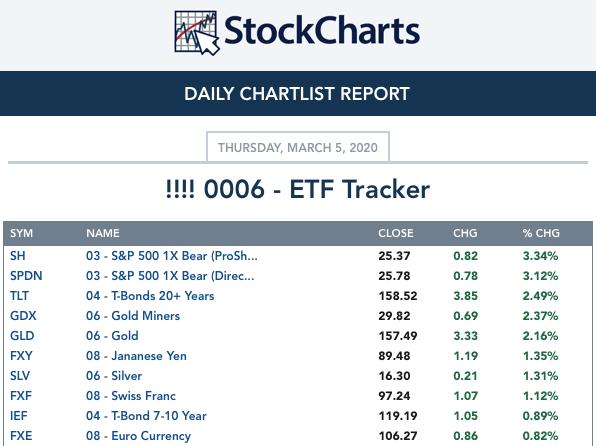
Task: Click the GLD symbol
Action: point(22,336)
